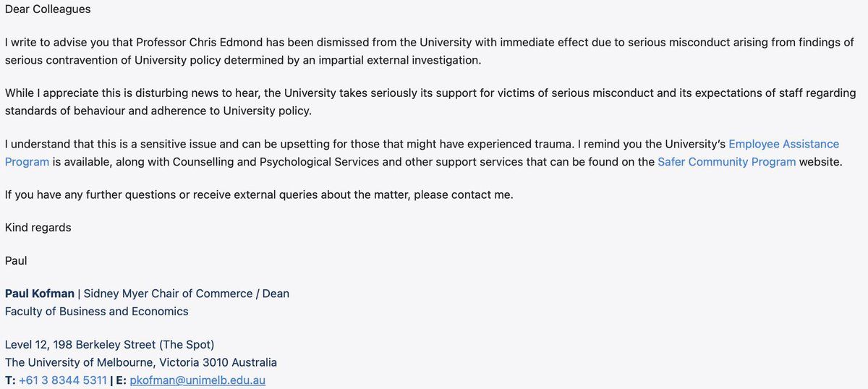Click the word "website" after Safer Community Program
This screenshot has width=868, height=389.
tap(820, 161)
